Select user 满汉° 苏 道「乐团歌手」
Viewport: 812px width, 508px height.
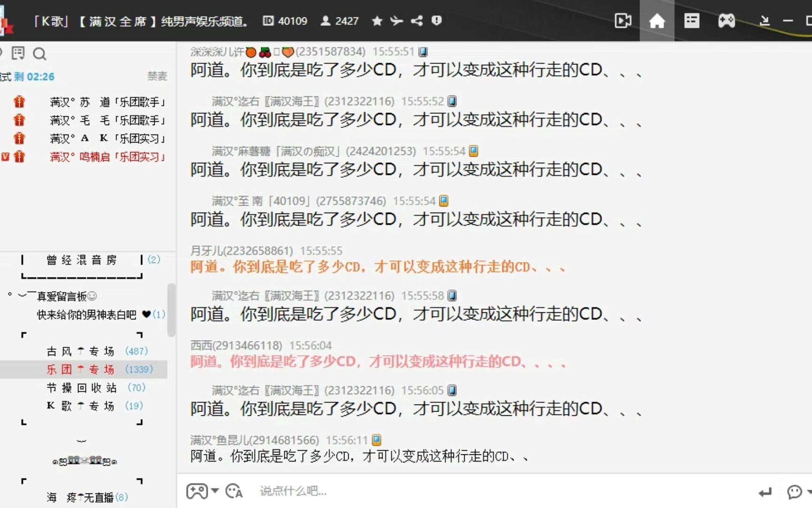pyautogui.click(x=108, y=102)
